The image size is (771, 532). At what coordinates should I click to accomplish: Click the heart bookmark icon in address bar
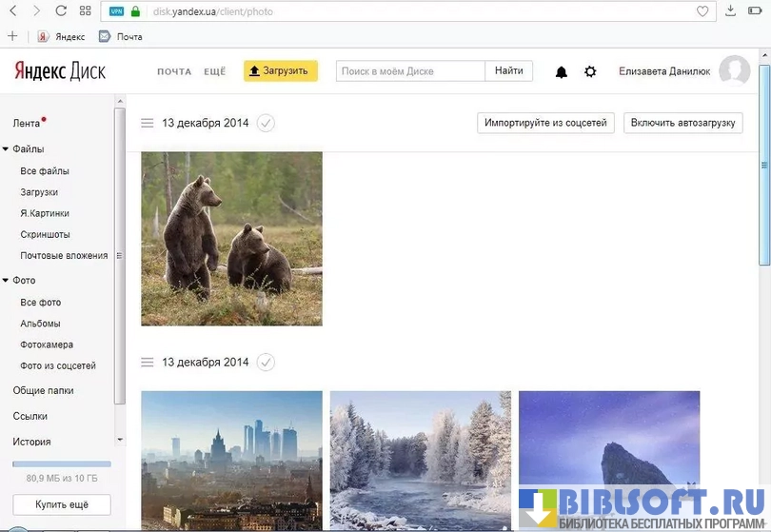(702, 11)
